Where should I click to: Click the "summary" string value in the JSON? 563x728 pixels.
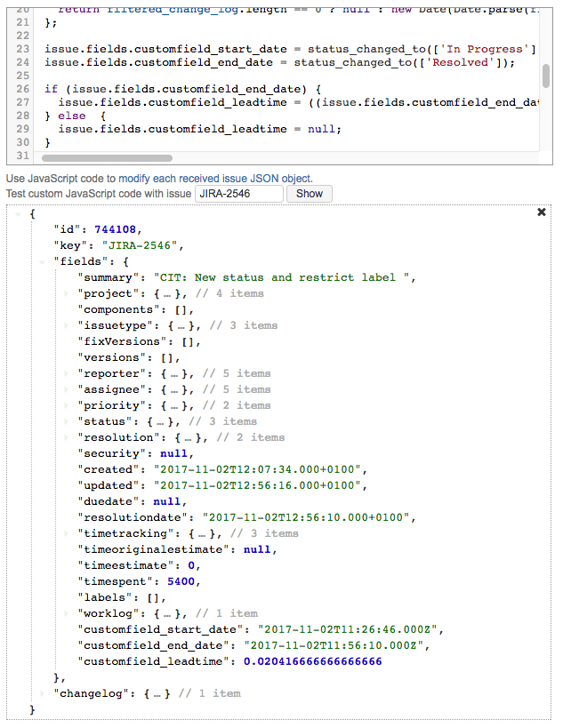click(x=285, y=277)
